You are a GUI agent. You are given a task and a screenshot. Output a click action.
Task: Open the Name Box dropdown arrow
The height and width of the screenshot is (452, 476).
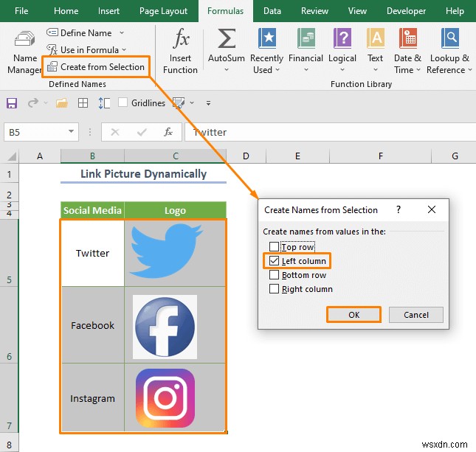point(71,132)
